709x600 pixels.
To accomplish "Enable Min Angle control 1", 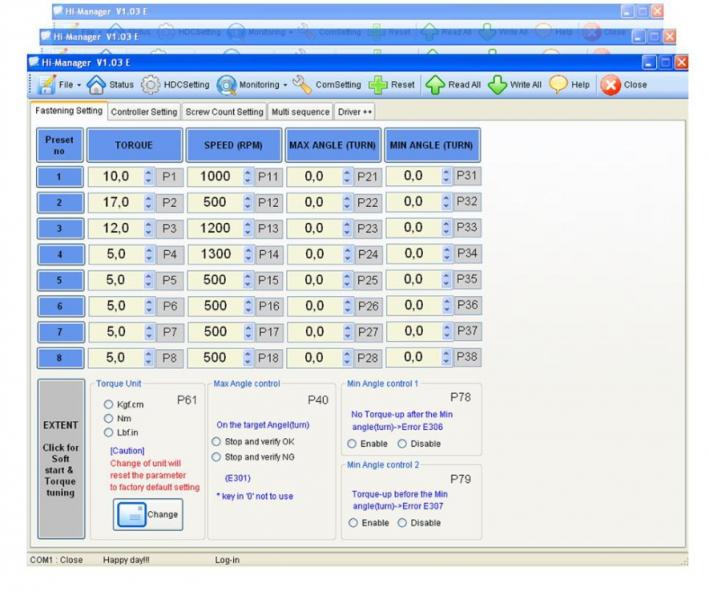I will point(351,443).
